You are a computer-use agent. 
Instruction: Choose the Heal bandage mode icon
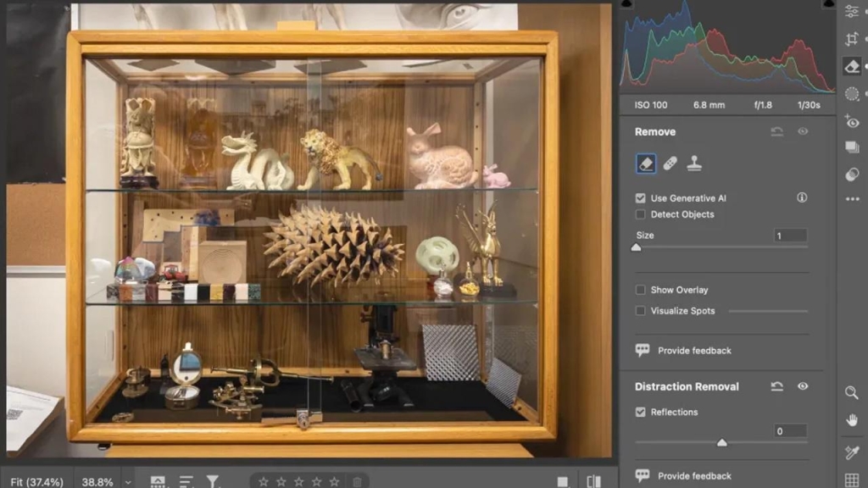pos(670,164)
